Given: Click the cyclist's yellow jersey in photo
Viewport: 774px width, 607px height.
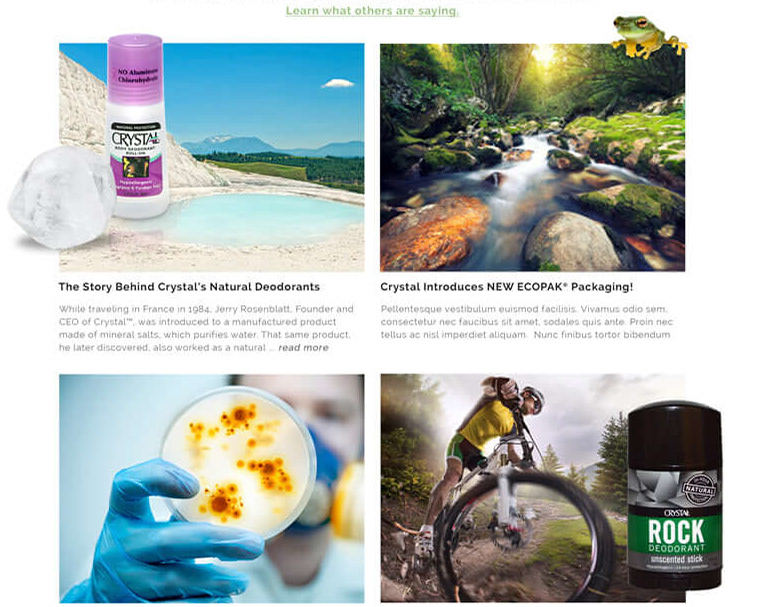Looking at the screenshot, I should pos(487,423).
